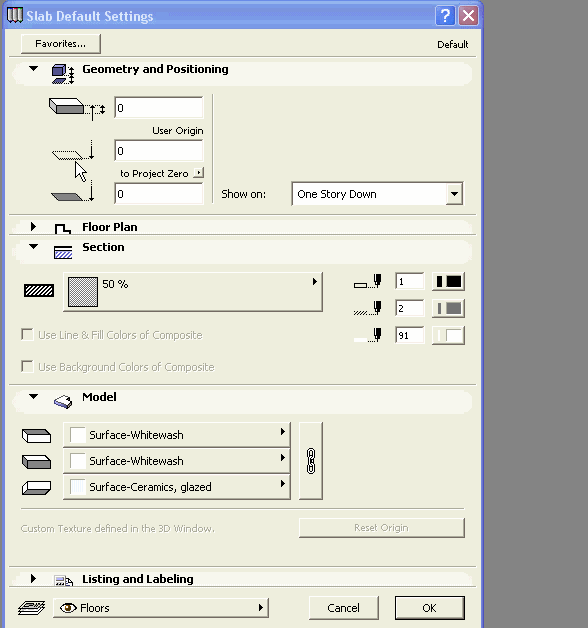Click the top surface material icon
588x628 pixels.
[x=36, y=436]
